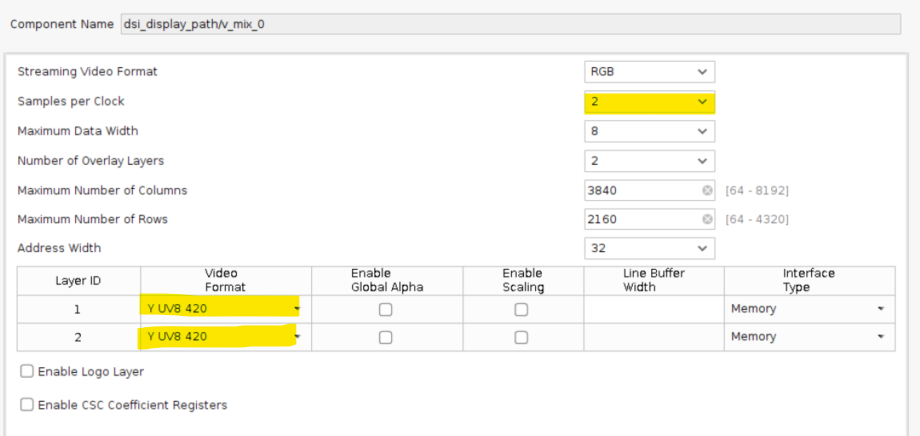The width and height of the screenshot is (920, 436).
Task: Click the Maximum Number of Rows input
Action: pyautogui.click(x=640, y=219)
